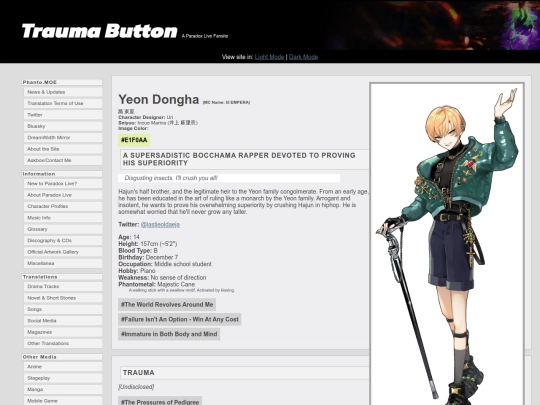Click the #Failure Isn't An Option tag
540x405 pixels.
pyautogui.click(x=179, y=319)
